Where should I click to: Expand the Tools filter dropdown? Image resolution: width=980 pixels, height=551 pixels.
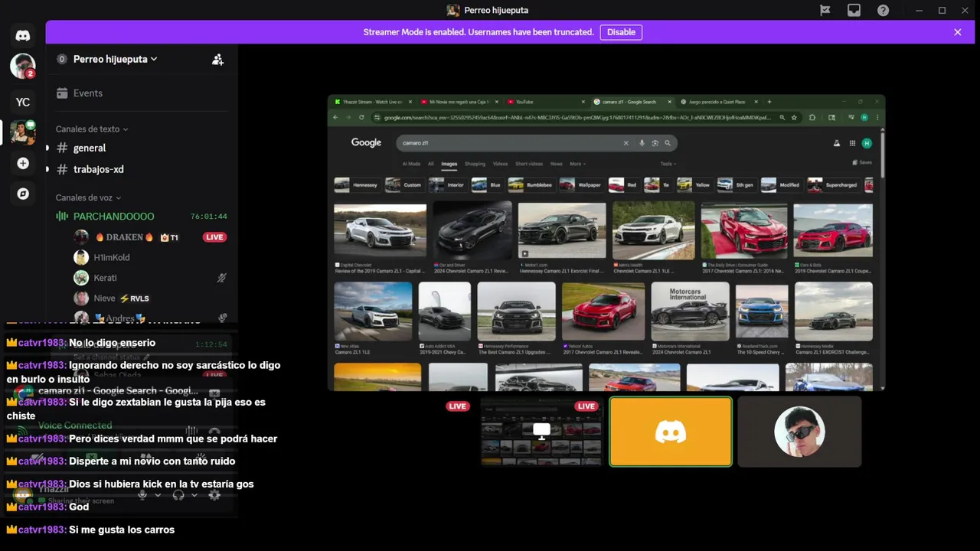tap(668, 164)
